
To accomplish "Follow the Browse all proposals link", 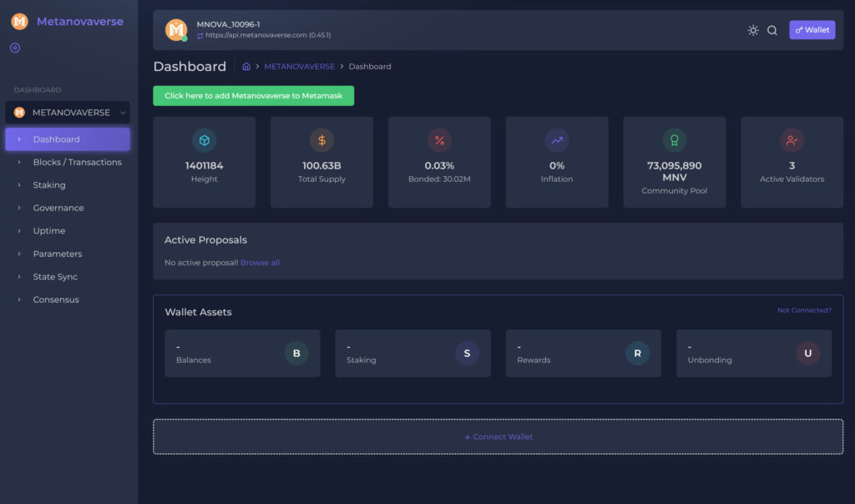I will [260, 263].
